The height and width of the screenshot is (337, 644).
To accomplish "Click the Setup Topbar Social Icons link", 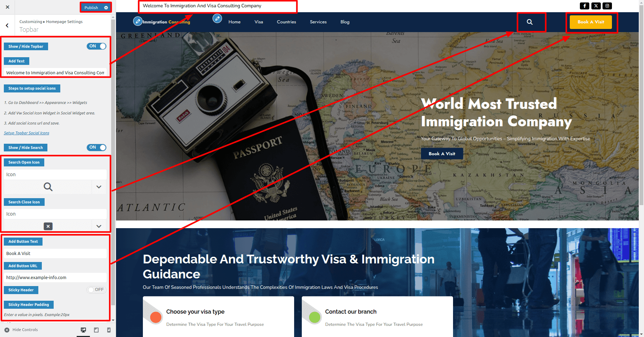I will point(26,133).
